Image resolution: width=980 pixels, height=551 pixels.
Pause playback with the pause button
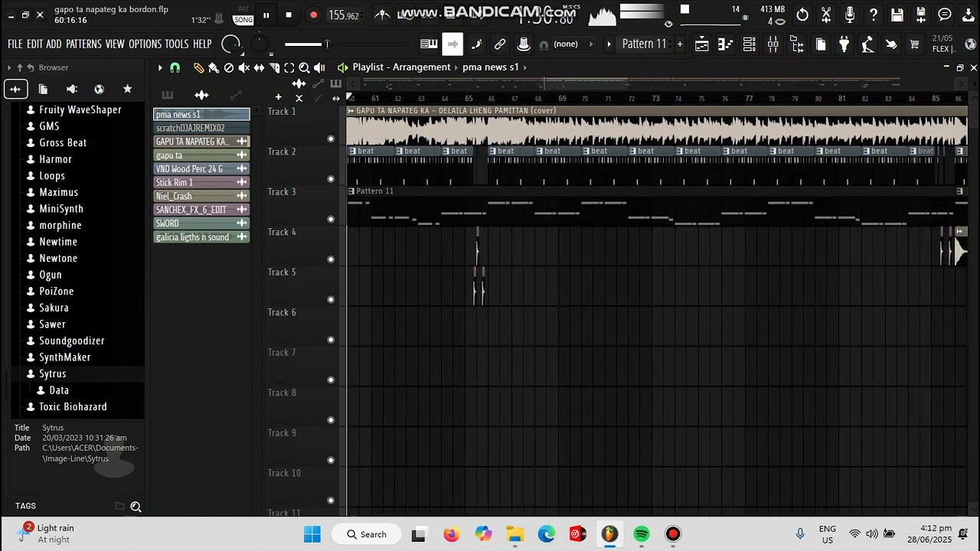(266, 15)
